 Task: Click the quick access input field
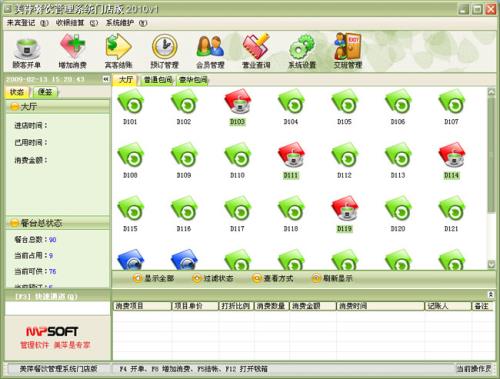pyautogui.click(x=58, y=308)
